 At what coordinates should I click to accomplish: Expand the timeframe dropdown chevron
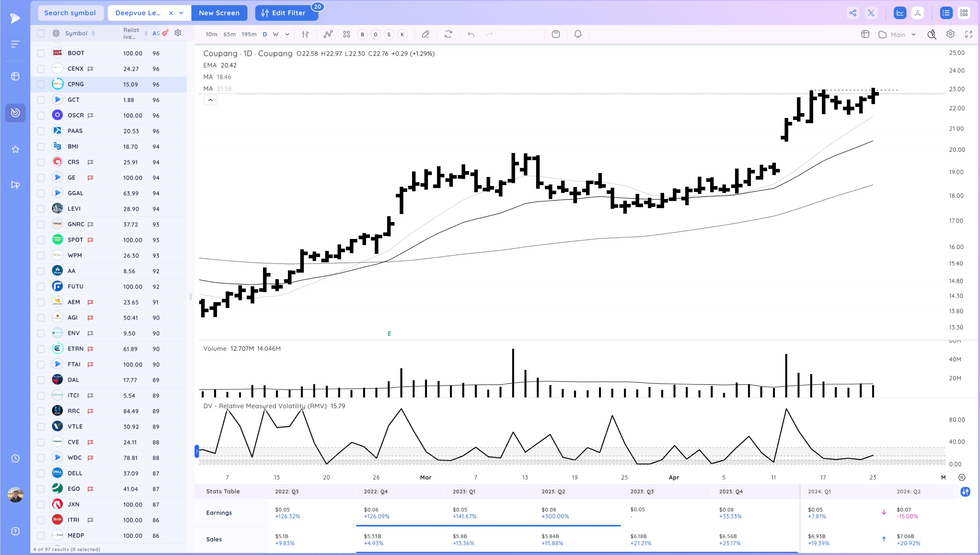click(x=287, y=34)
